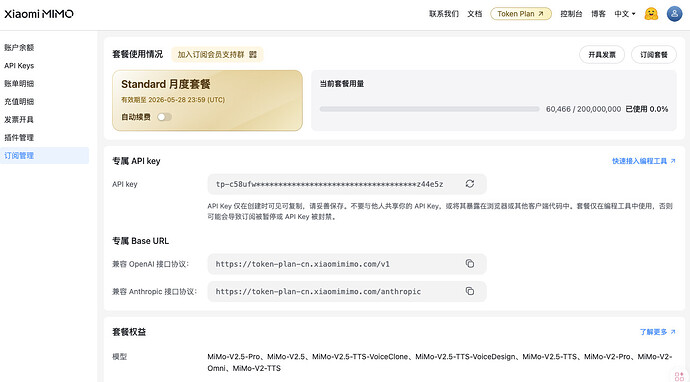Click 联系我们 in the top navigation
The height and width of the screenshot is (382, 690).
[x=444, y=14]
